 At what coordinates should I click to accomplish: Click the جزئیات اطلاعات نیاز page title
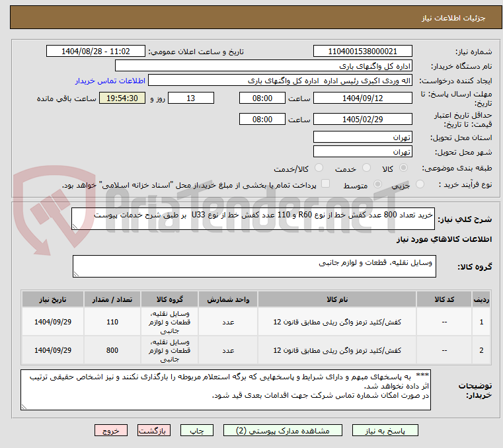pyautogui.click(x=453, y=18)
